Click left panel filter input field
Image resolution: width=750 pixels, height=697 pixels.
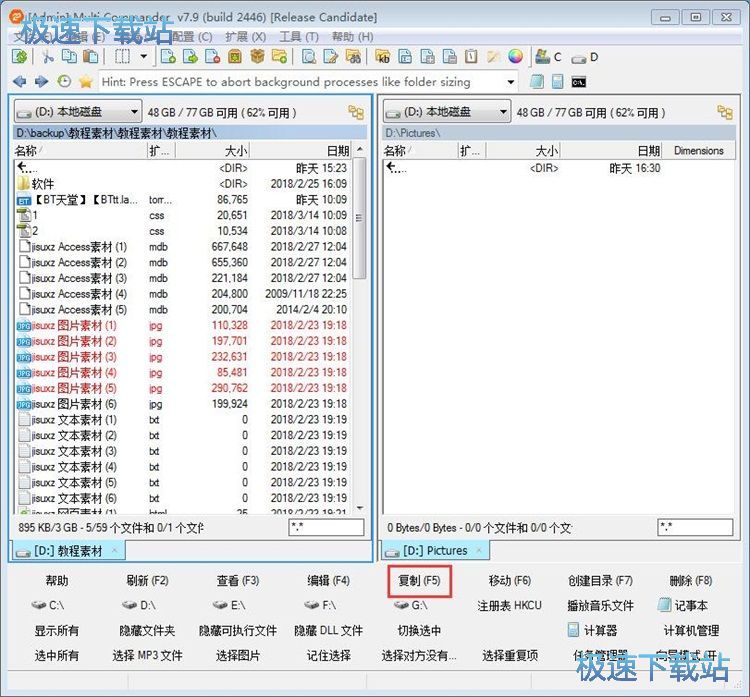tap(326, 528)
